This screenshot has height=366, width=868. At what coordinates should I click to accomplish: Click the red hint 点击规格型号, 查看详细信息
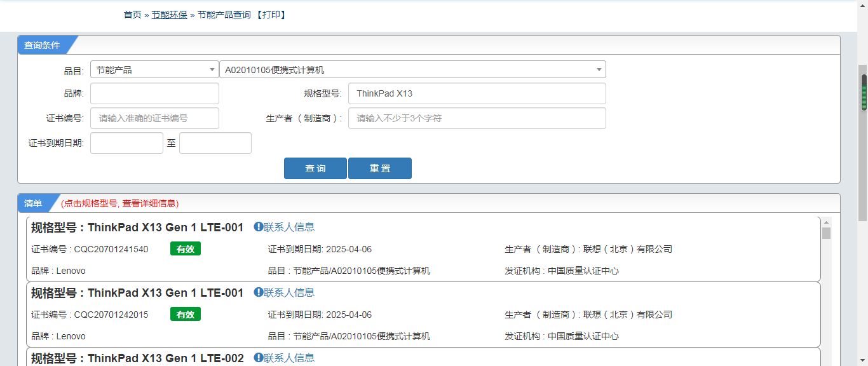[x=120, y=203]
